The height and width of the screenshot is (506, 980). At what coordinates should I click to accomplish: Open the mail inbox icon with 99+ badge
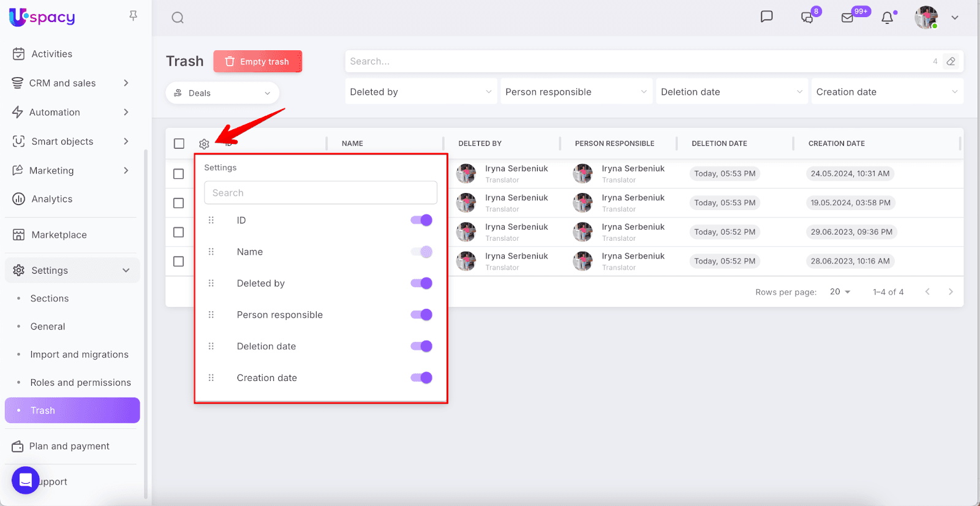[x=848, y=18]
